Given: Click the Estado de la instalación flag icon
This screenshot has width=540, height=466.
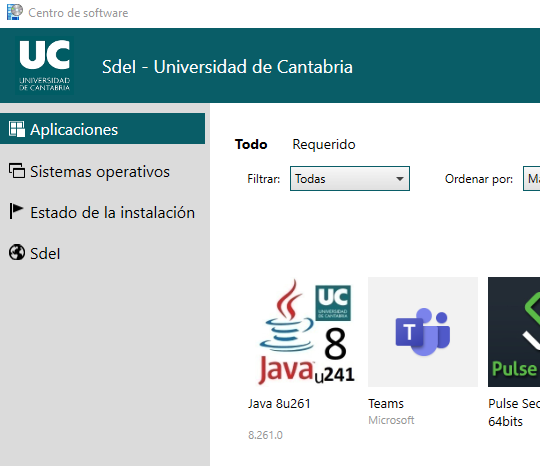Looking at the screenshot, I should tap(16, 211).
